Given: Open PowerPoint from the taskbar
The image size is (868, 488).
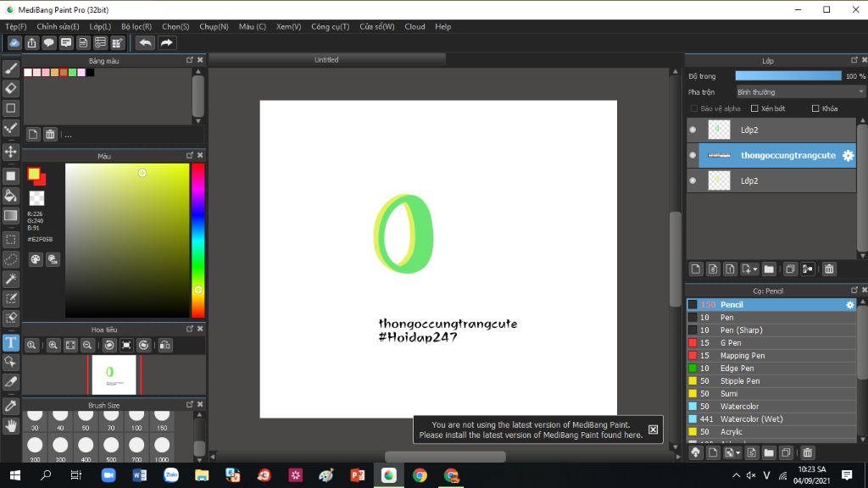Looking at the screenshot, I should coord(358,475).
